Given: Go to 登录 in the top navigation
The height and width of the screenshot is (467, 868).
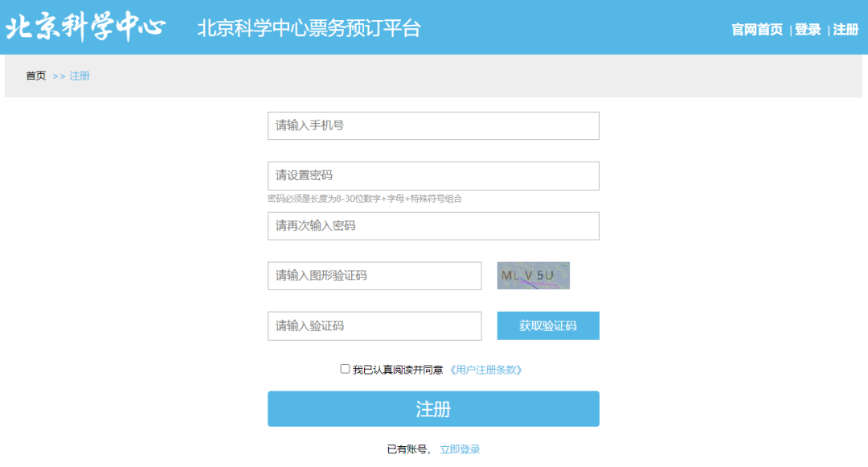Looking at the screenshot, I should [x=808, y=29].
